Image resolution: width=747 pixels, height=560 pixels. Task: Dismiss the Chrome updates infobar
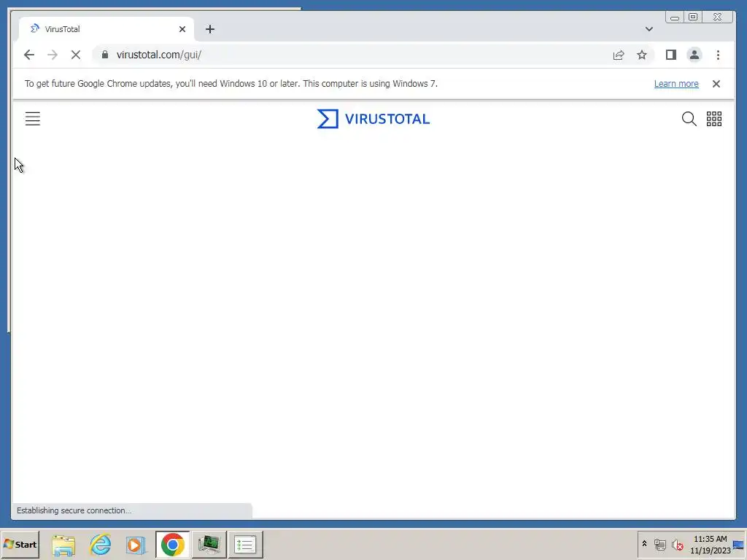click(x=716, y=84)
